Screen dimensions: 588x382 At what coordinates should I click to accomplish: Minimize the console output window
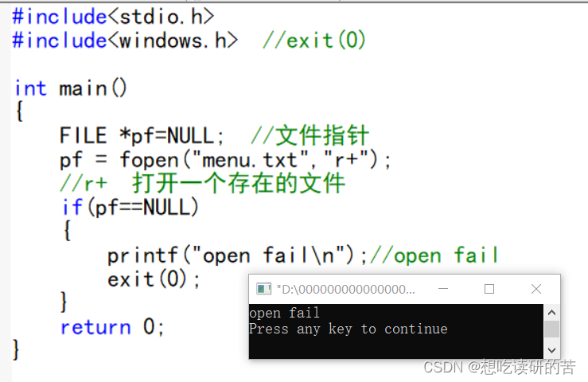pos(443,289)
